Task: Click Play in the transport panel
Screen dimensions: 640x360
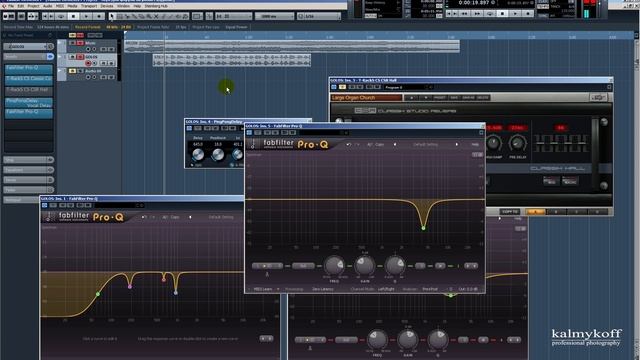Action: [x=516, y=13]
